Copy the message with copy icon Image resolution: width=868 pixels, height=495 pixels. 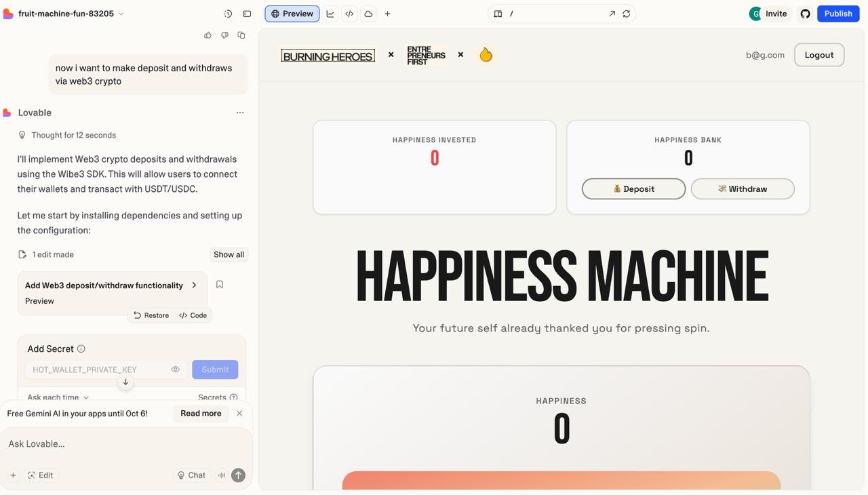click(x=241, y=35)
